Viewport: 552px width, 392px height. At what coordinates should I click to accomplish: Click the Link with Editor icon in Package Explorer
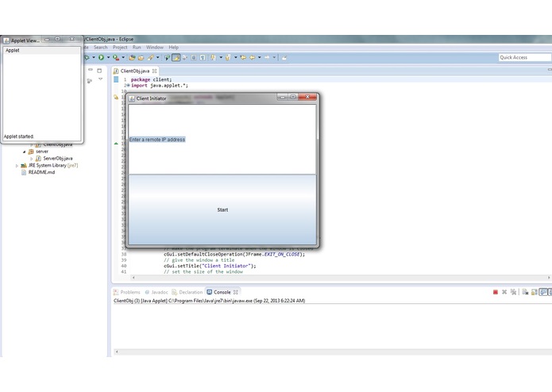(90, 80)
